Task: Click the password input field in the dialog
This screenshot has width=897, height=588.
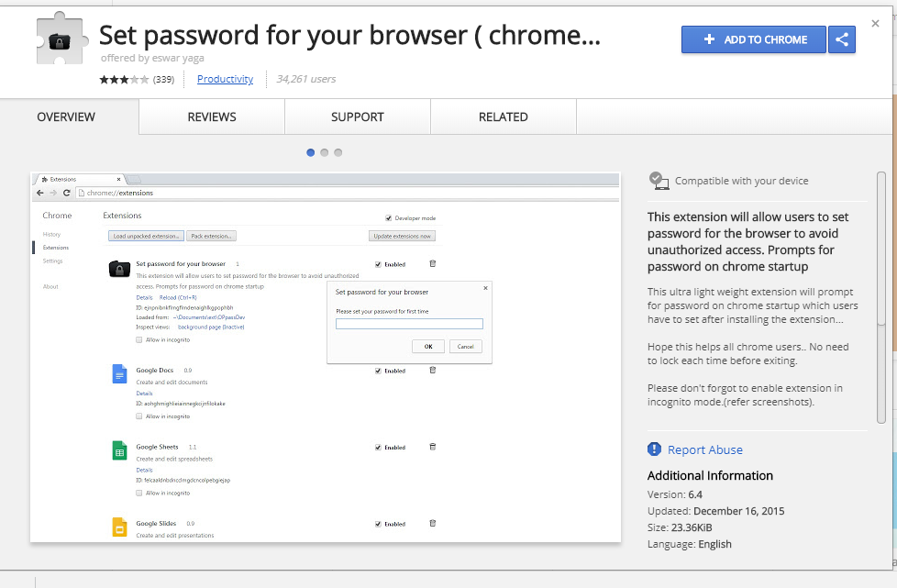Action: tap(409, 323)
